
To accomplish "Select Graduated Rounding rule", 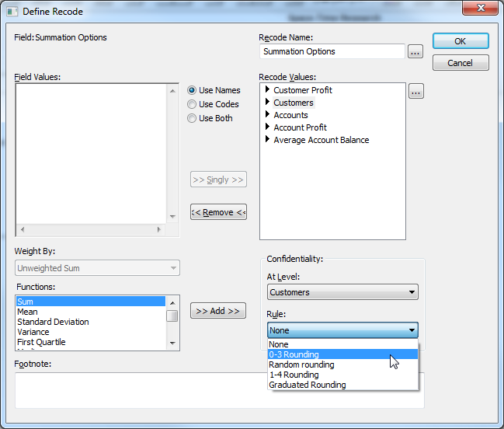I will pyautogui.click(x=307, y=385).
